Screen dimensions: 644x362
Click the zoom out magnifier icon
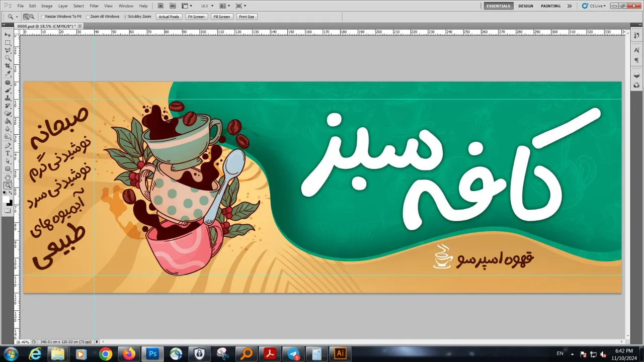[32, 17]
